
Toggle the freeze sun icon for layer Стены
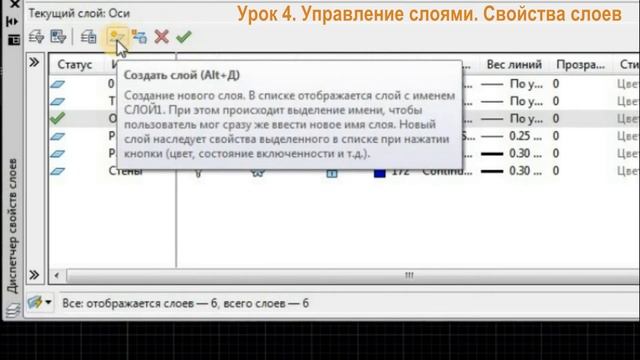[258, 173]
